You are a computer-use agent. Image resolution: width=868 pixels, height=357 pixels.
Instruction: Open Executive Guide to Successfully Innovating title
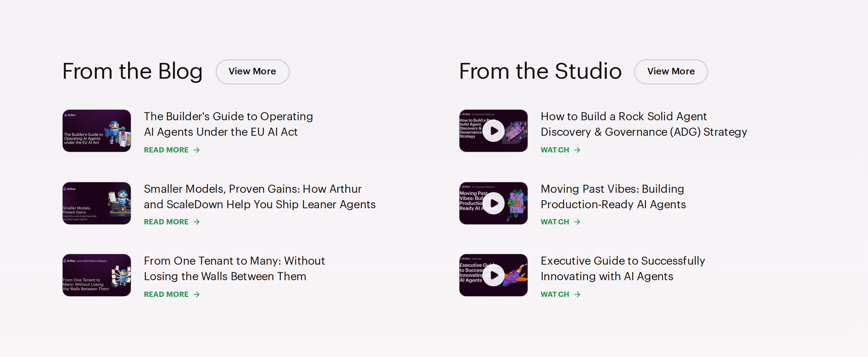click(623, 268)
